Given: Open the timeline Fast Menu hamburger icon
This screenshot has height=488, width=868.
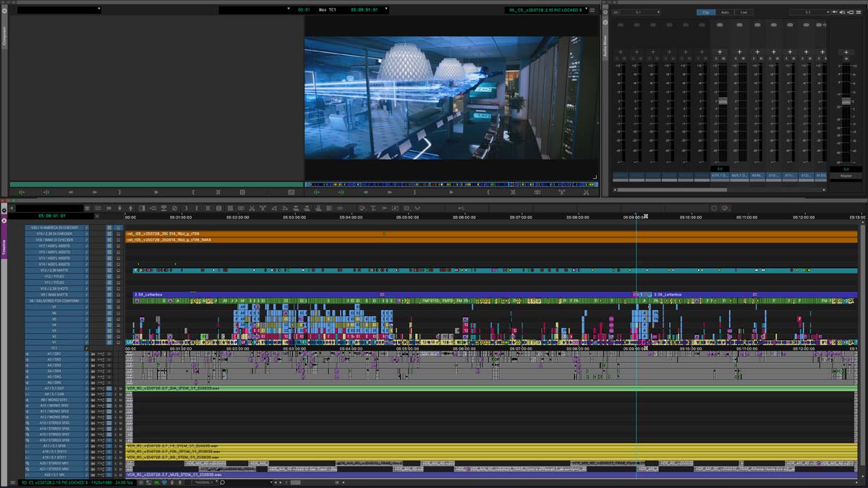Looking at the screenshot, I should click(87, 208).
